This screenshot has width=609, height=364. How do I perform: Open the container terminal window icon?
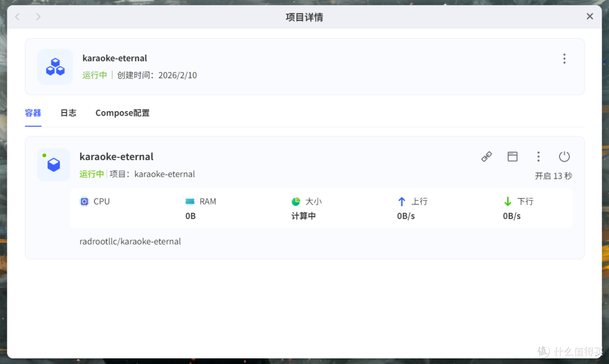click(x=513, y=157)
